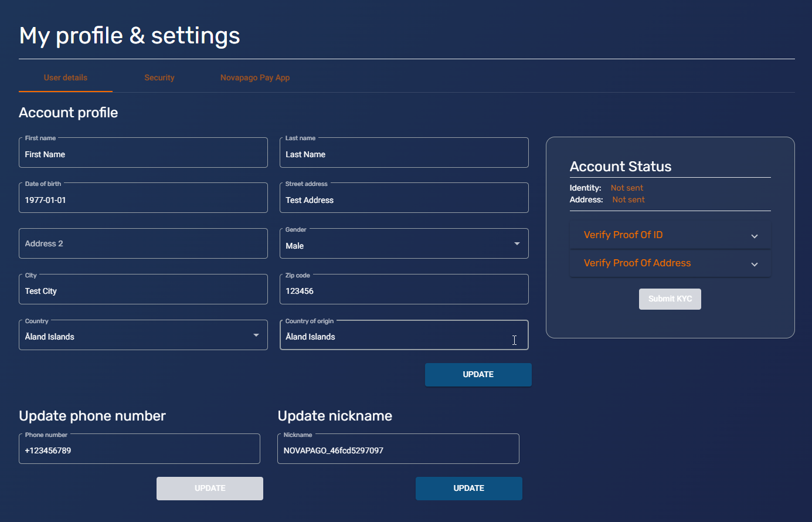This screenshot has width=812, height=522.
Task: Switch to the Security tab
Action: pyautogui.click(x=159, y=77)
